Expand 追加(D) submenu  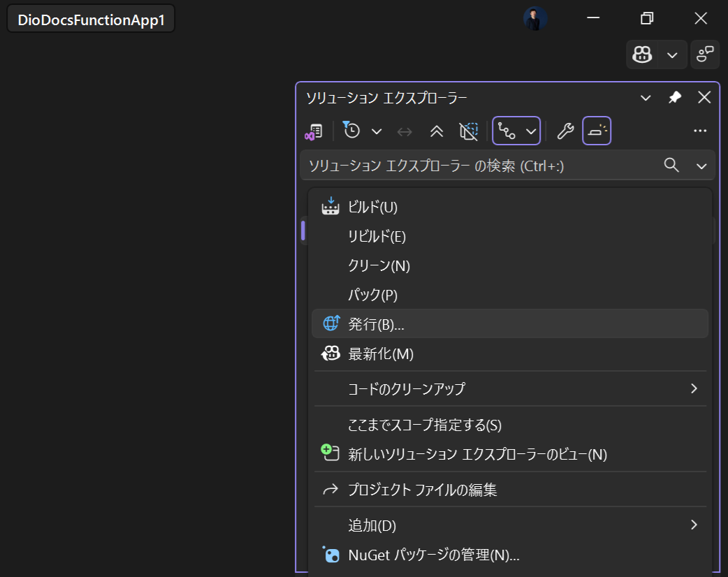tap(510, 525)
